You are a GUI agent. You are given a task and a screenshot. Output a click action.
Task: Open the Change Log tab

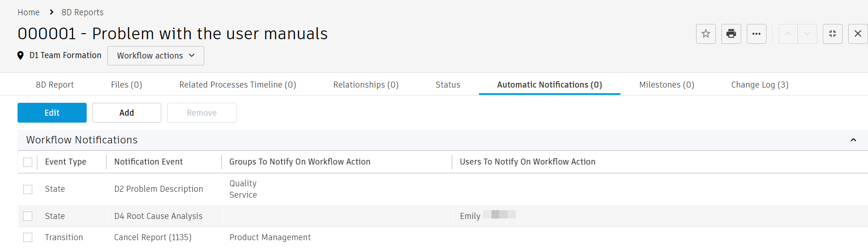click(760, 85)
